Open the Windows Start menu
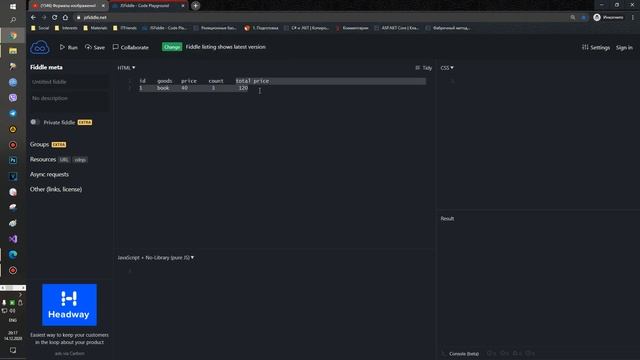 point(13,7)
